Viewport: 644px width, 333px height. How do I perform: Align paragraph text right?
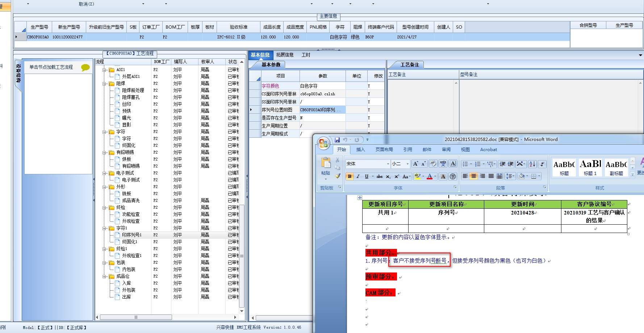(482, 176)
